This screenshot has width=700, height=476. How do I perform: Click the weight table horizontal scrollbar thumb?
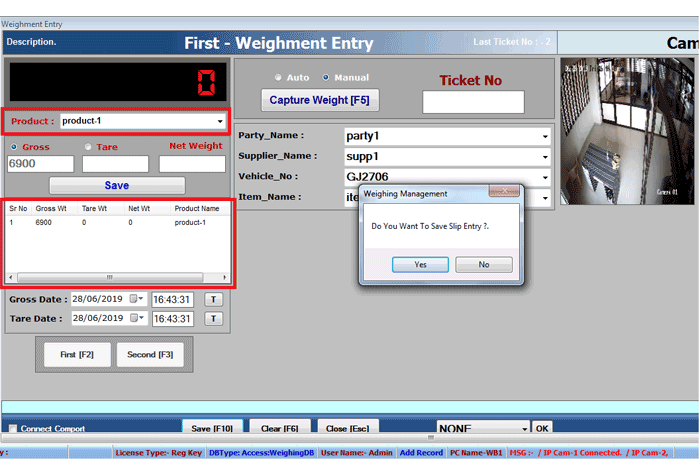110,277
